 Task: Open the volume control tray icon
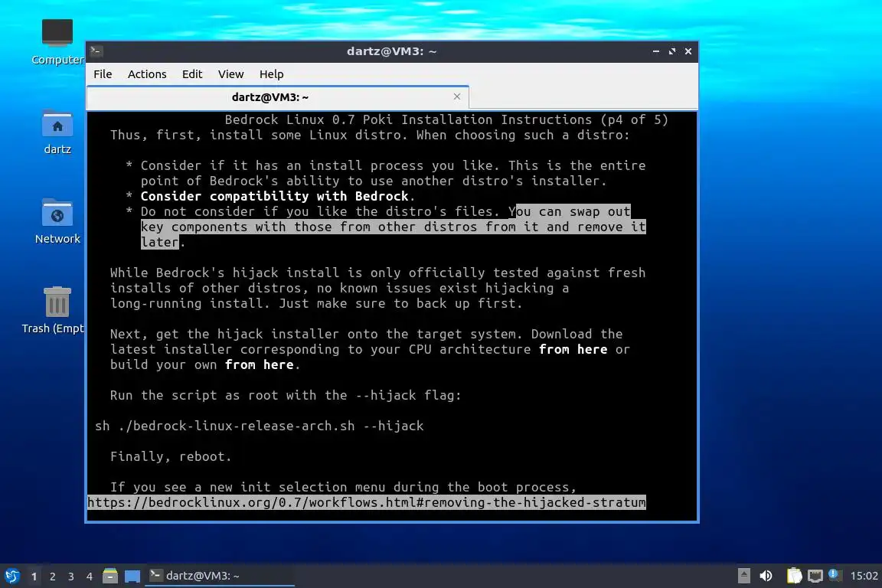[x=766, y=576]
